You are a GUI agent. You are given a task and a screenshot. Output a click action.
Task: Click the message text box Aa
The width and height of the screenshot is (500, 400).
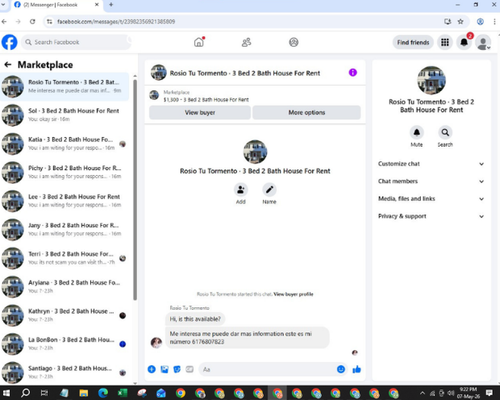(267, 369)
